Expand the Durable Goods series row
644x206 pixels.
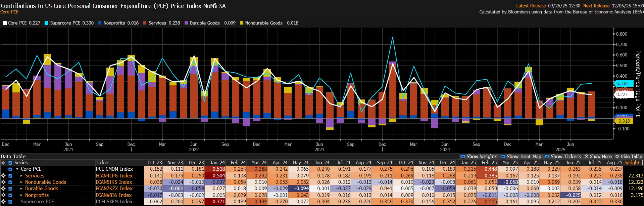[x=21, y=189]
